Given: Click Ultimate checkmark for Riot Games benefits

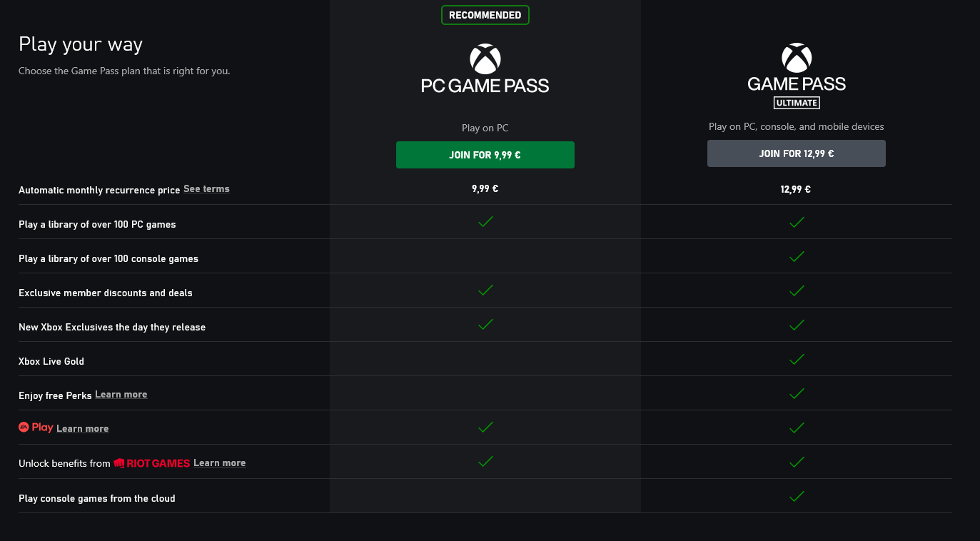Looking at the screenshot, I should [797, 462].
